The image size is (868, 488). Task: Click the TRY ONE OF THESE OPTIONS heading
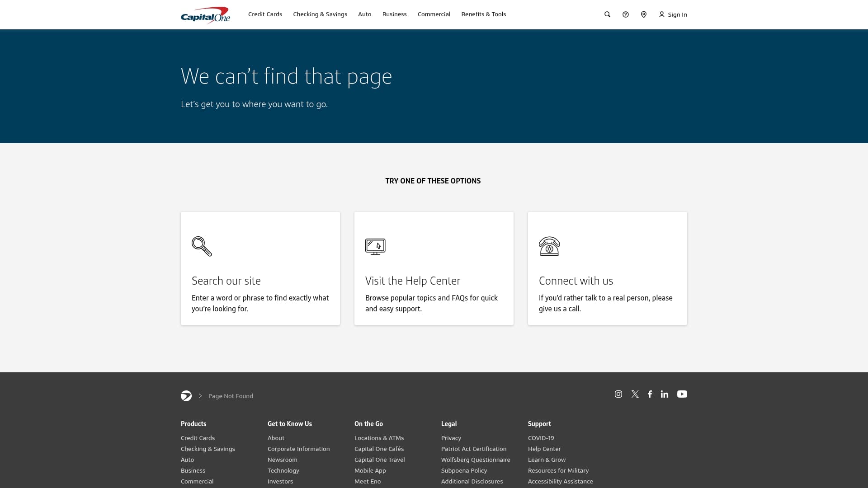click(433, 181)
